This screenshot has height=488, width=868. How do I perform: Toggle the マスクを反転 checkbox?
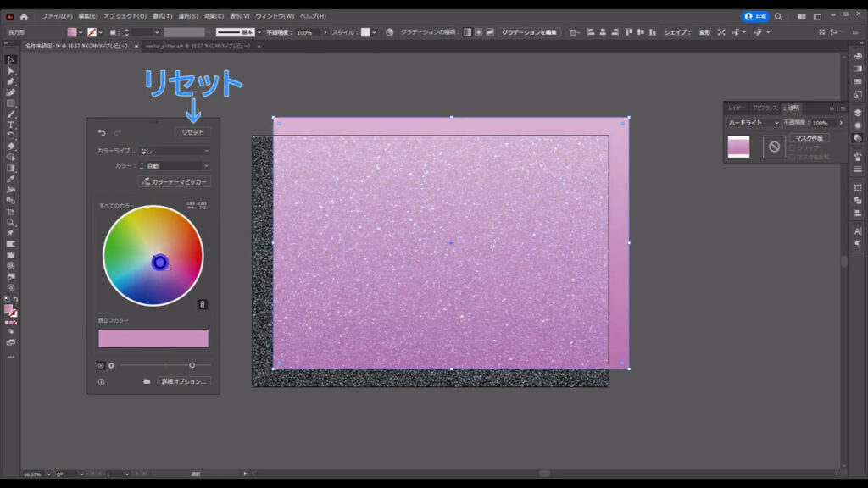pyautogui.click(x=793, y=157)
